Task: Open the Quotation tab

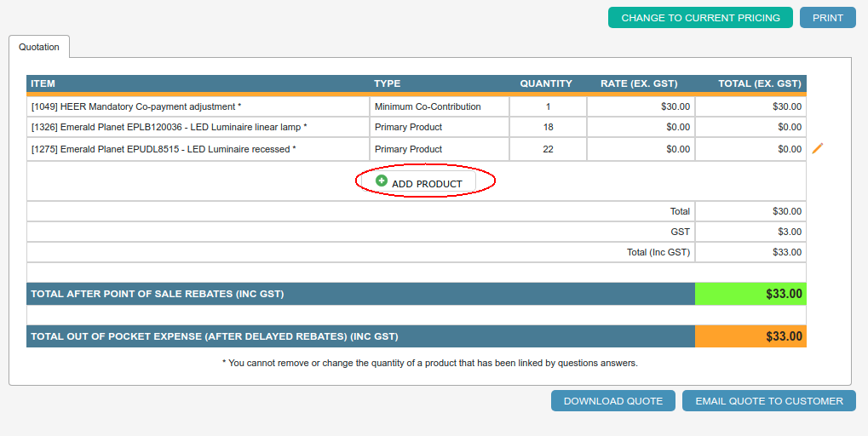Action: pos(39,47)
